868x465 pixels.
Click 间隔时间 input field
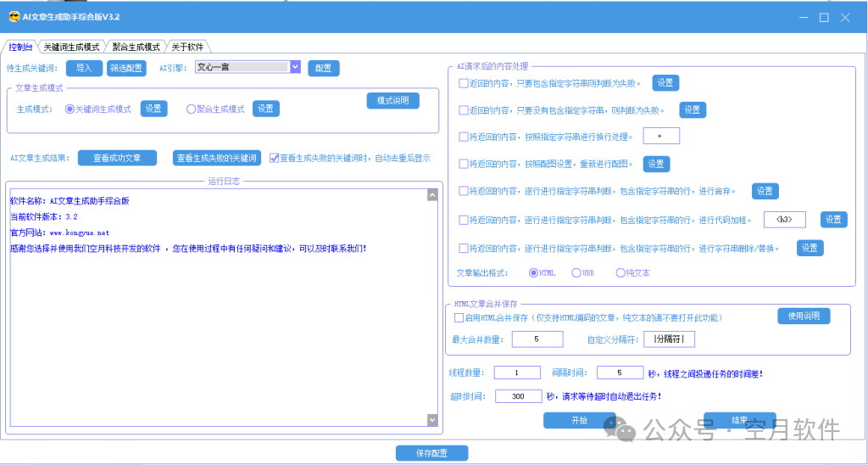click(619, 373)
